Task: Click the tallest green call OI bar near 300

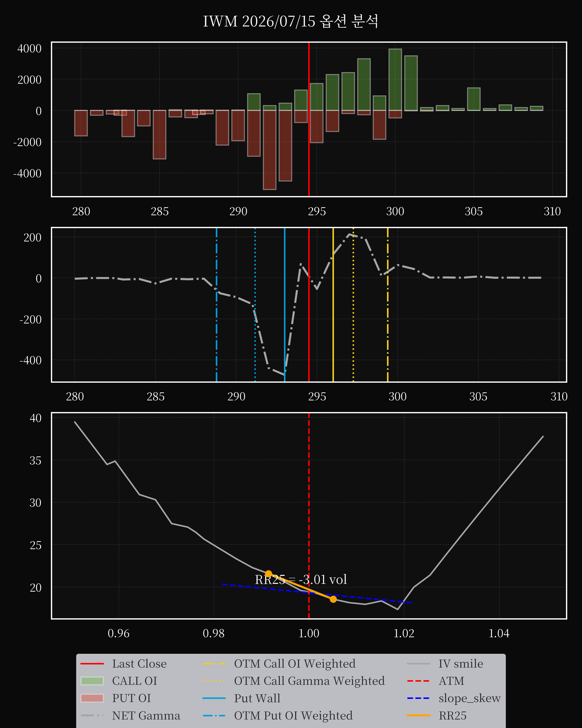Action: click(x=395, y=80)
